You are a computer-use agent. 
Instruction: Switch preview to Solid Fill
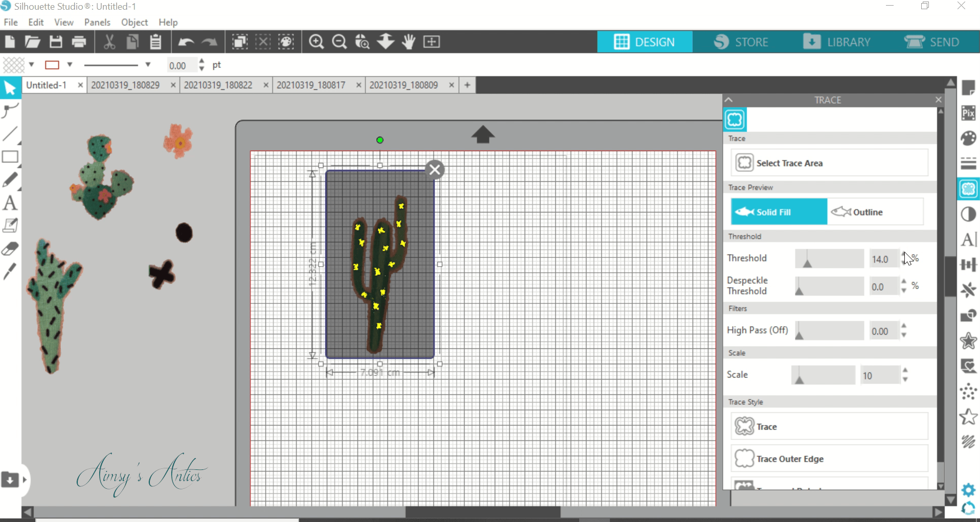[x=779, y=212]
